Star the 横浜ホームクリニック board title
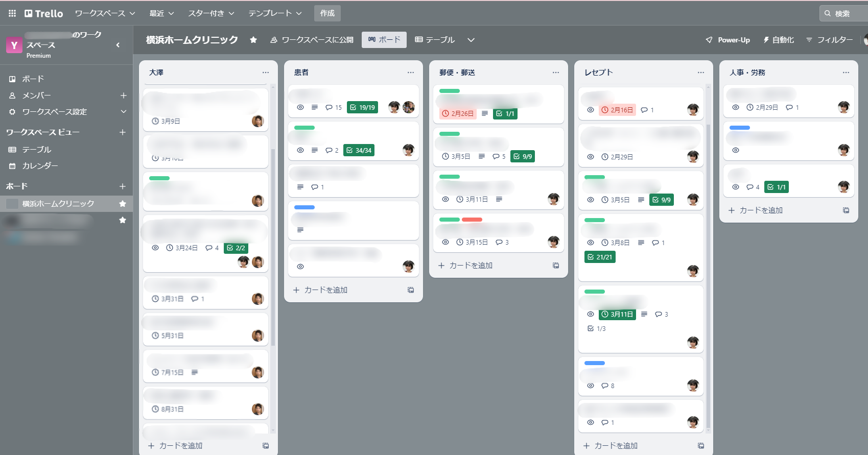This screenshot has width=868, height=455. click(x=253, y=40)
